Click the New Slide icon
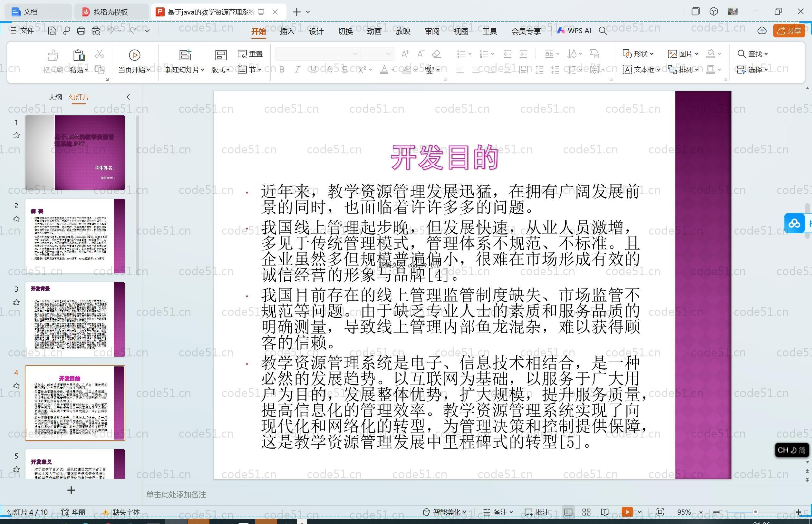 (x=185, y=55)
